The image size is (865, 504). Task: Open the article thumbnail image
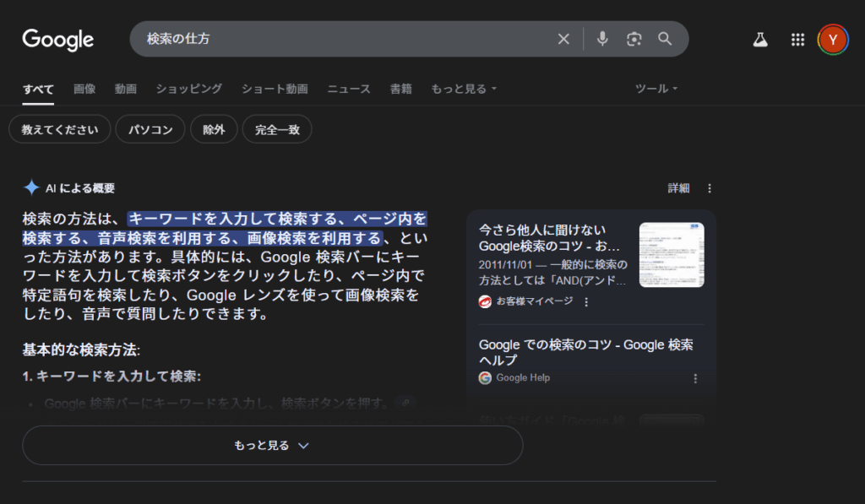coord(672,255)
